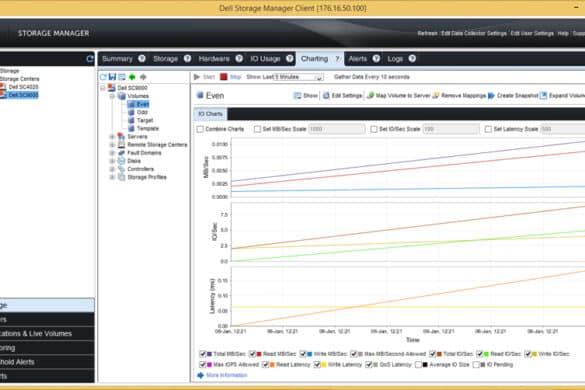
Task: Click Remove Mappings icon
Action: (x=436, y=96)
